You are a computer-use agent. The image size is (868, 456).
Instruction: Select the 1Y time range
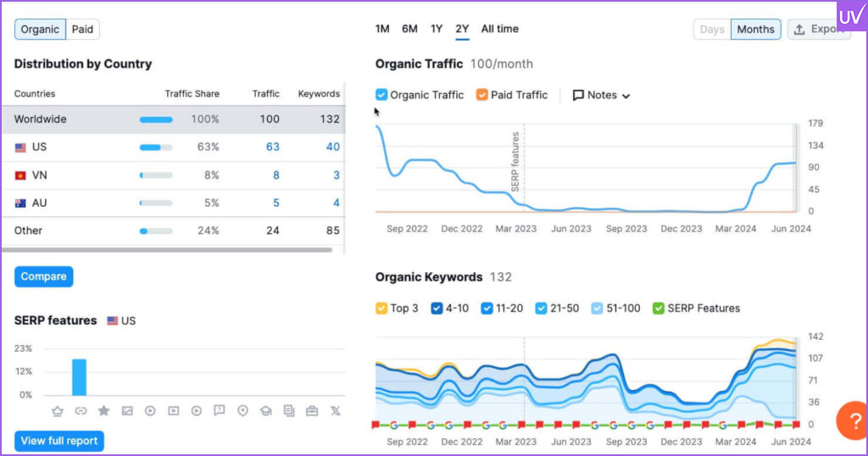coord(437,29)
